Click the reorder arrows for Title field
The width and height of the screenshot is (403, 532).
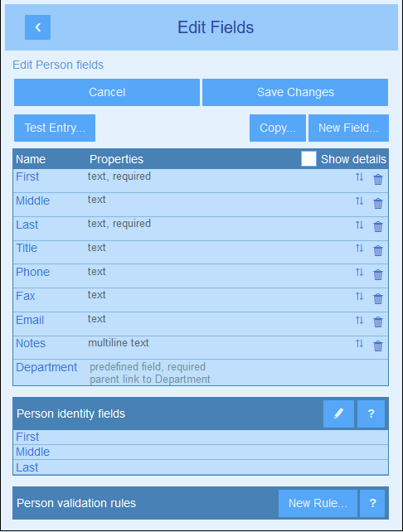pos(359,249)
